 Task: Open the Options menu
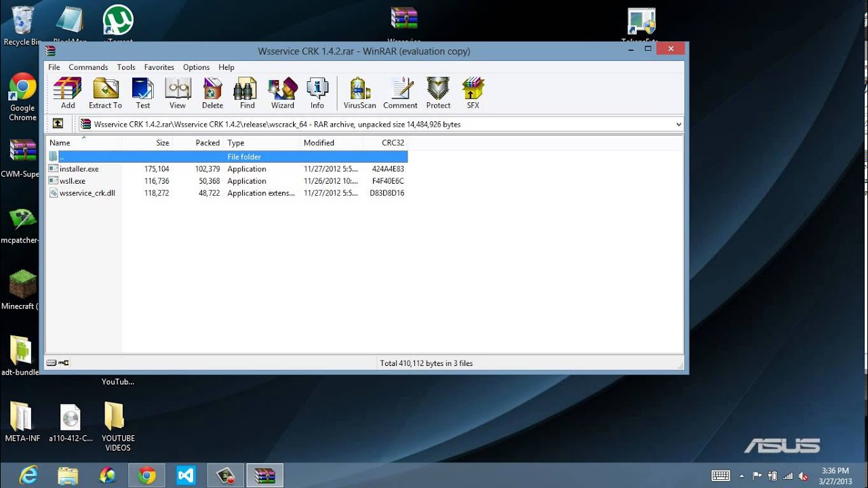[196, 67]
